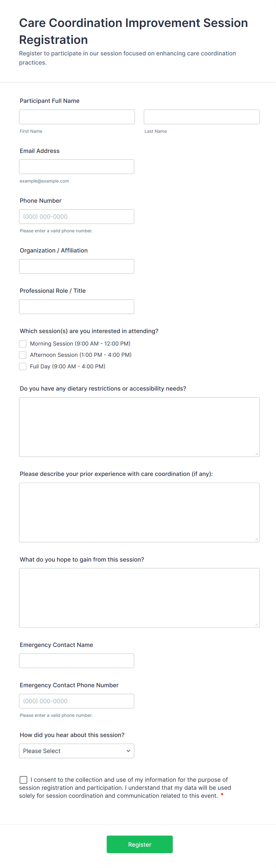Click the dietary textarea resize handle
The height and width of the screenshot is (868, 276).
(257, 454)
